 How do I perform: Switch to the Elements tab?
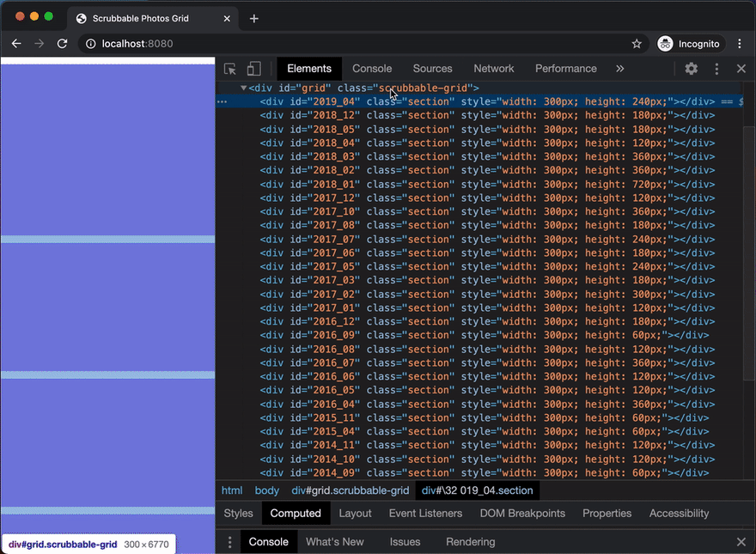coord(309,69)
